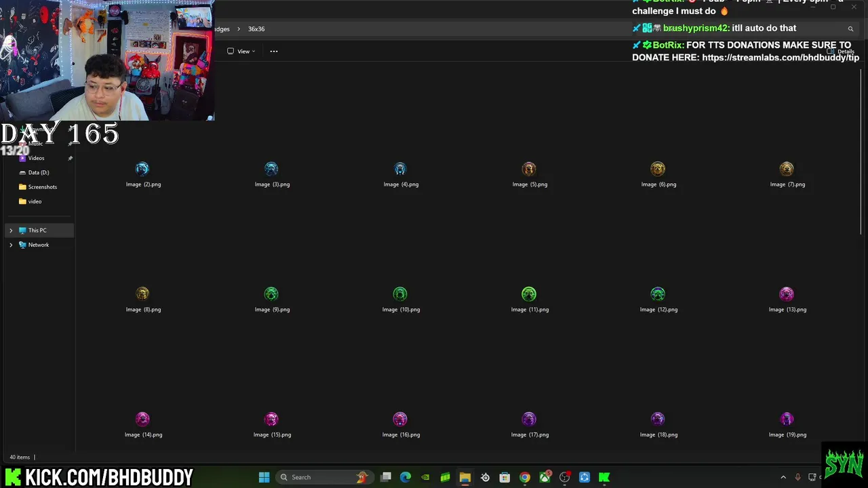
Task: Open Videos in the sidebar
Action: pyautogui.click(x=36, y=158)
